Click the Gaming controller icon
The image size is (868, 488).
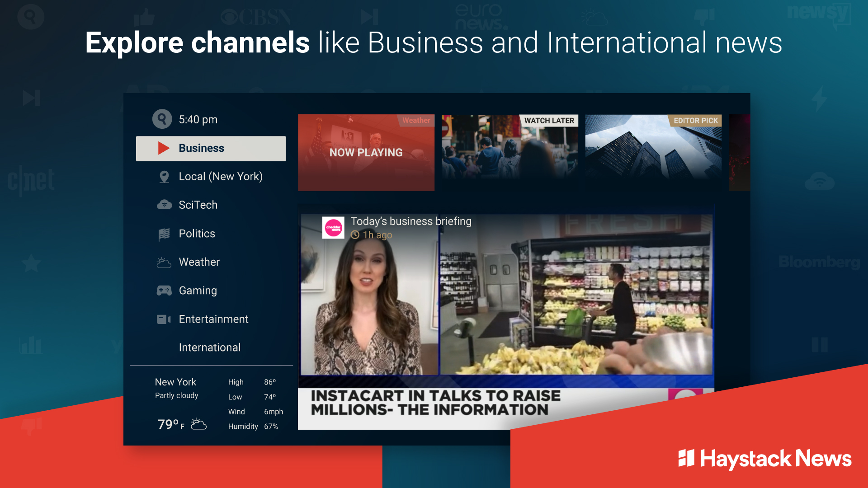[x=164, y=291]
